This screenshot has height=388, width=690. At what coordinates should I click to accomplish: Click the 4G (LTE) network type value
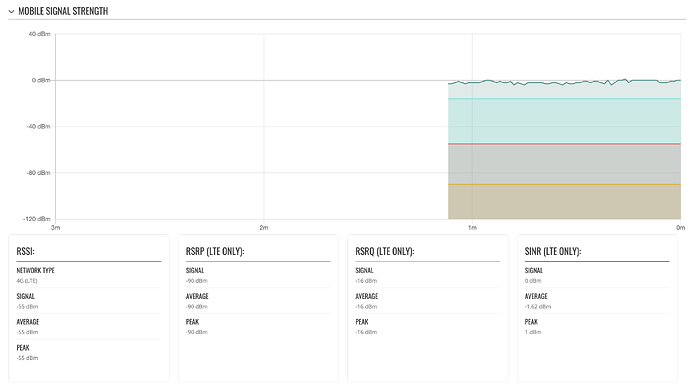click(27, 281)
